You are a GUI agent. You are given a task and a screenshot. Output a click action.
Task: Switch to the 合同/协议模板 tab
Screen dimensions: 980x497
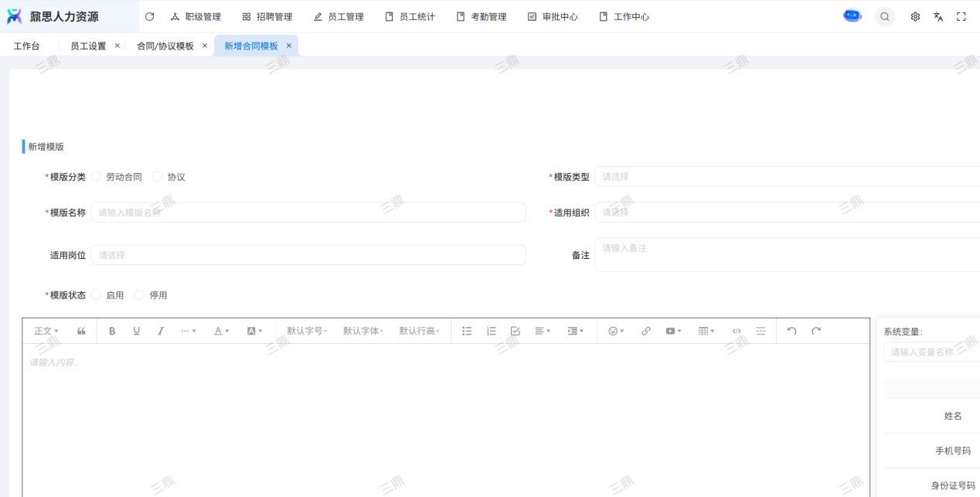pos(165,46)
